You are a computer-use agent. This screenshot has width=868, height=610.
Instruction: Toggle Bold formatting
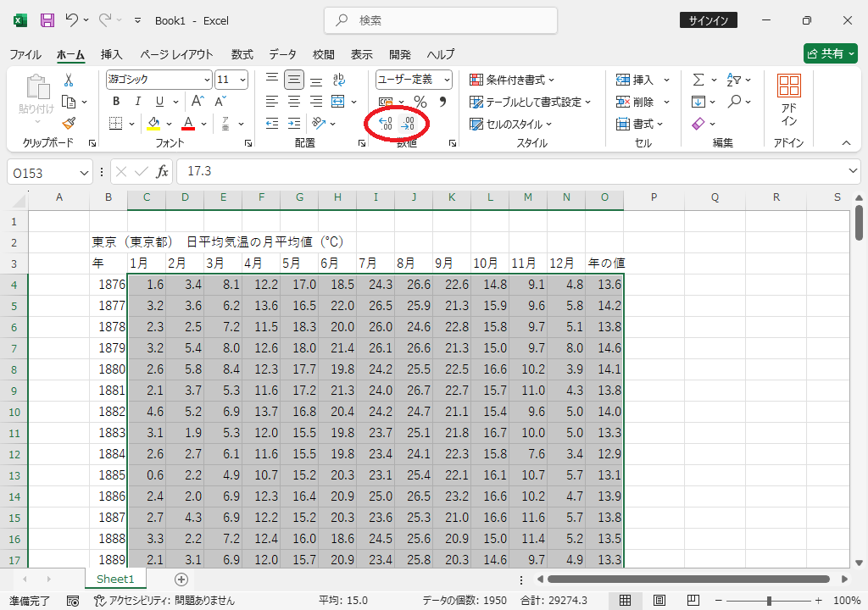pyautogui.click(x=116, y=102)
